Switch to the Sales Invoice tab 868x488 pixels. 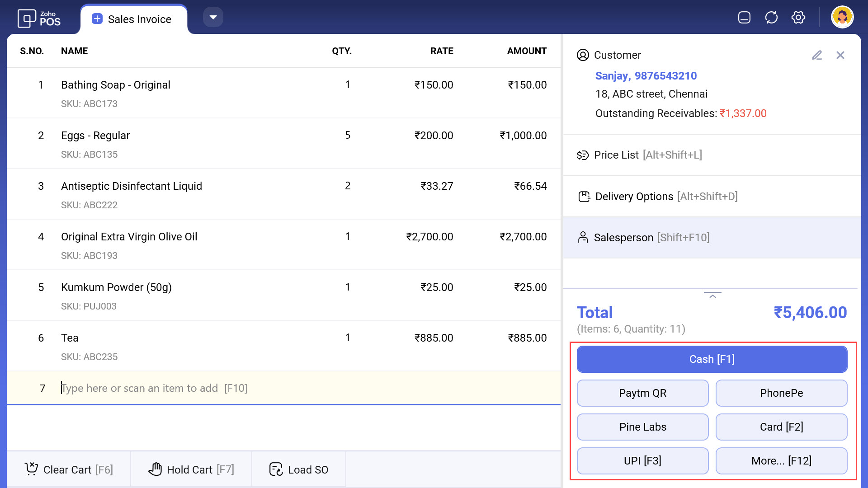click(x=134, y=19)
